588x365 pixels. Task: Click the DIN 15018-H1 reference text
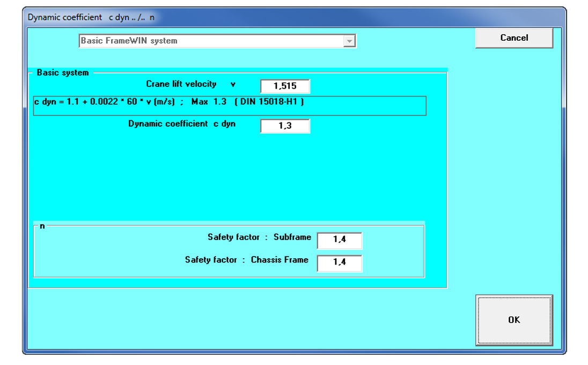269,101
